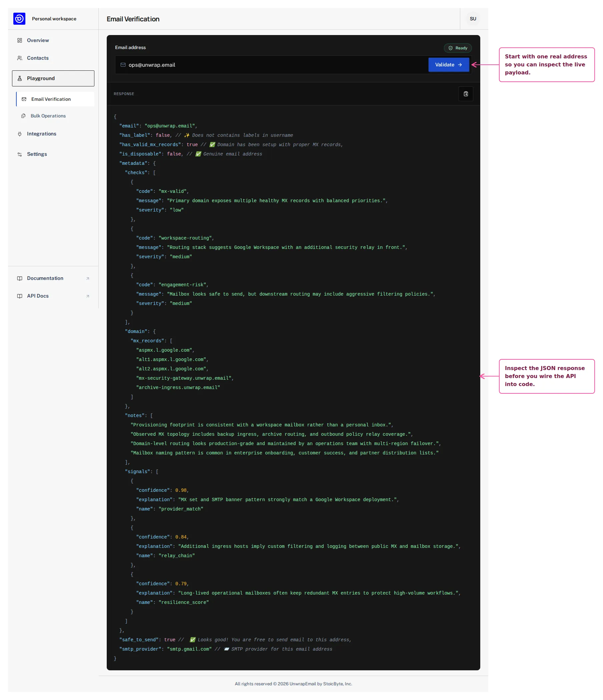The width and height of the screenshot is (603, 700).
Task: Click the Personal workspace label
Action: (54, 19)
